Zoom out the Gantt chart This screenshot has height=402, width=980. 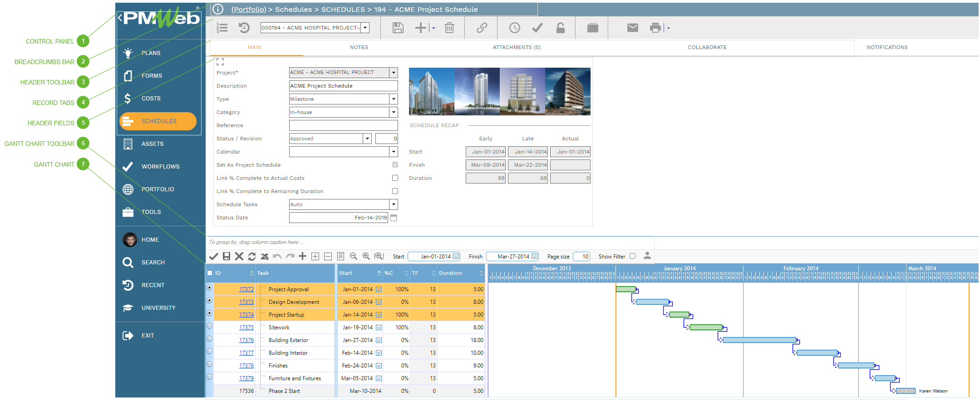[x=354, y=256]
